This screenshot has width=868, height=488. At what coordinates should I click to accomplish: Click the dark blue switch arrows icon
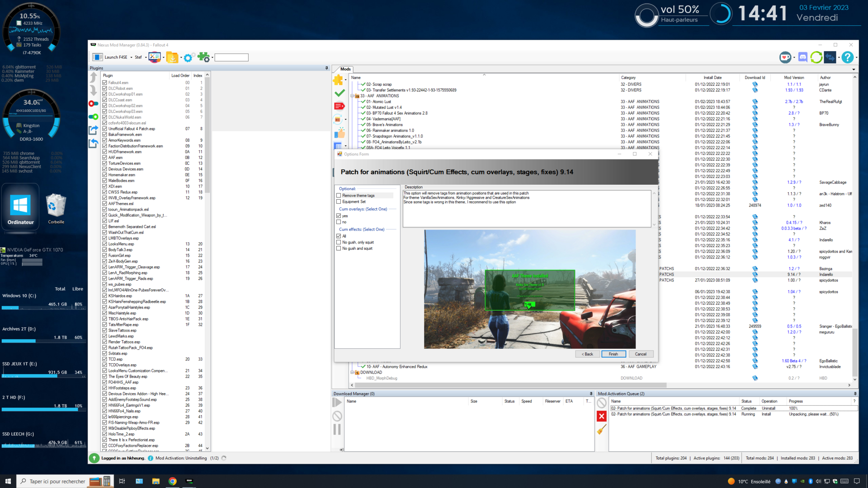[x=830, y=57]
